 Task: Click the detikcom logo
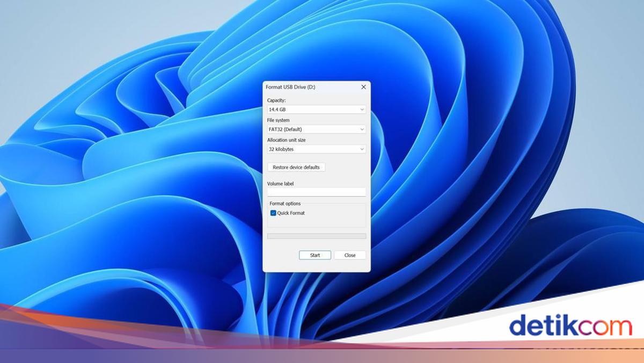(570, 326)
